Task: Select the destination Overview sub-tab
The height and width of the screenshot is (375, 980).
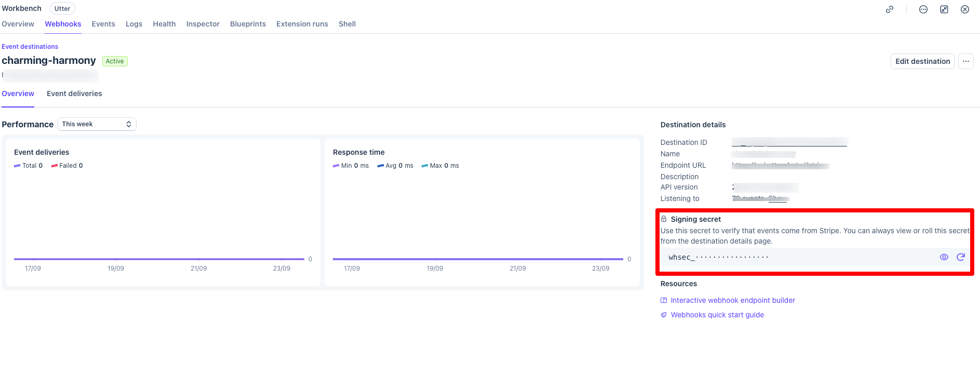Action: [18, 93]
